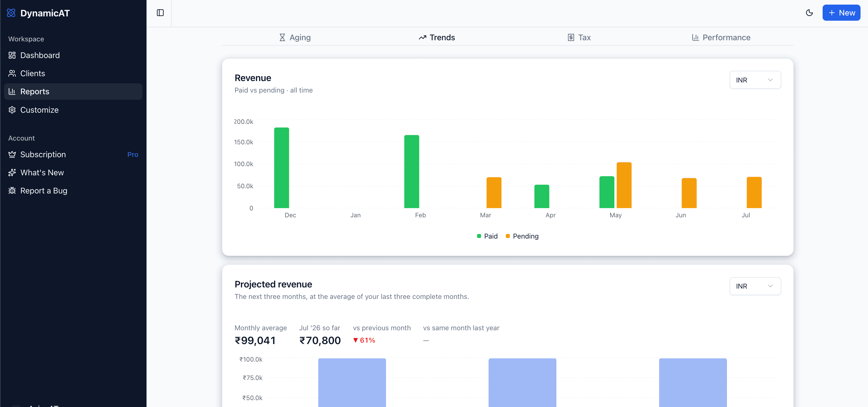Go to Dashboard page
The height and width of the screenshot is (407, 868).
(x=73, y=55)
